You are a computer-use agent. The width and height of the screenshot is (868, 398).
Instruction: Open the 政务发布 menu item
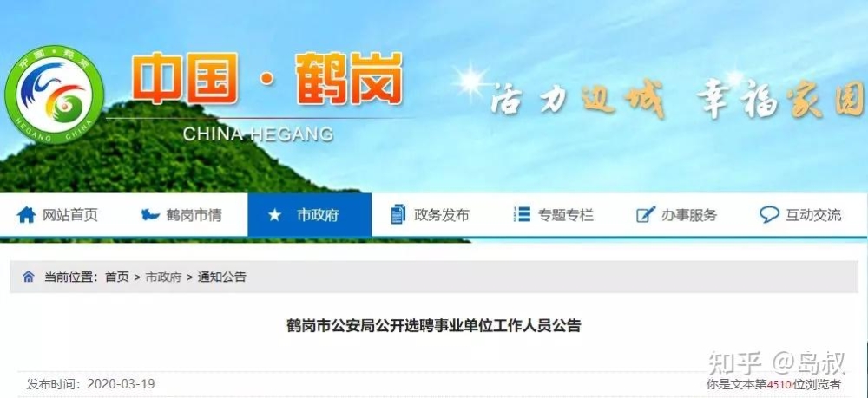pos(431,215)
